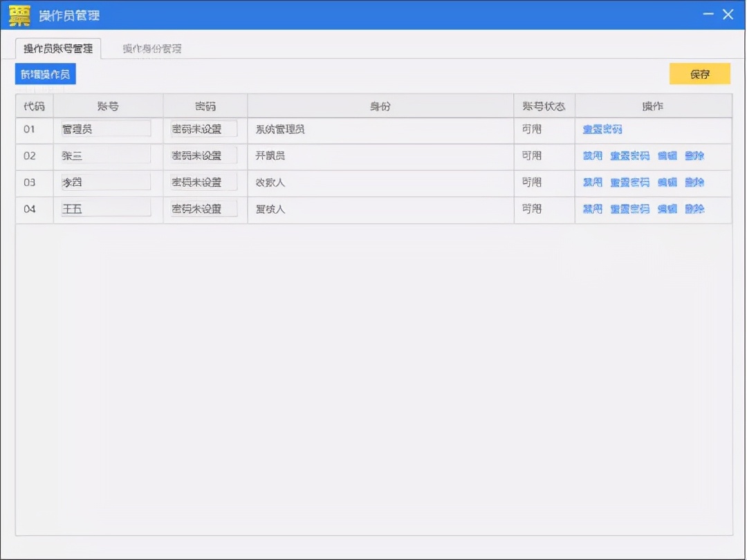Delete operator 王五

(x=693, y=209)
